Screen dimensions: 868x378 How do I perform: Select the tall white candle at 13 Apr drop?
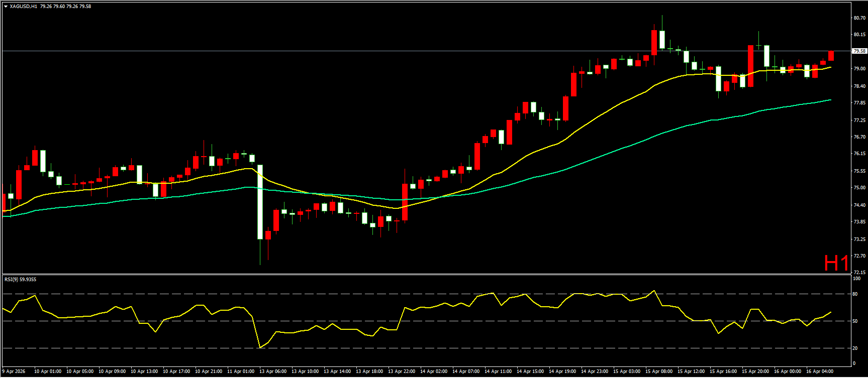tap(260, 202)
